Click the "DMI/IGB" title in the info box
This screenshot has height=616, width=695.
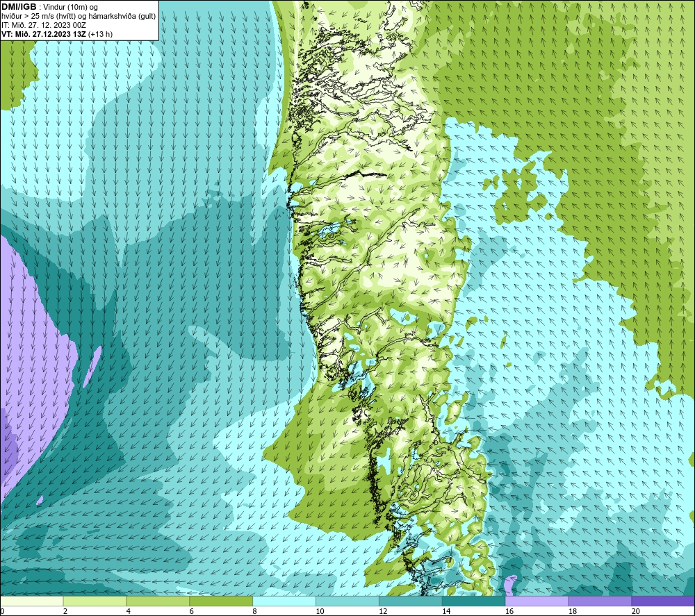[x=19, y=7]
